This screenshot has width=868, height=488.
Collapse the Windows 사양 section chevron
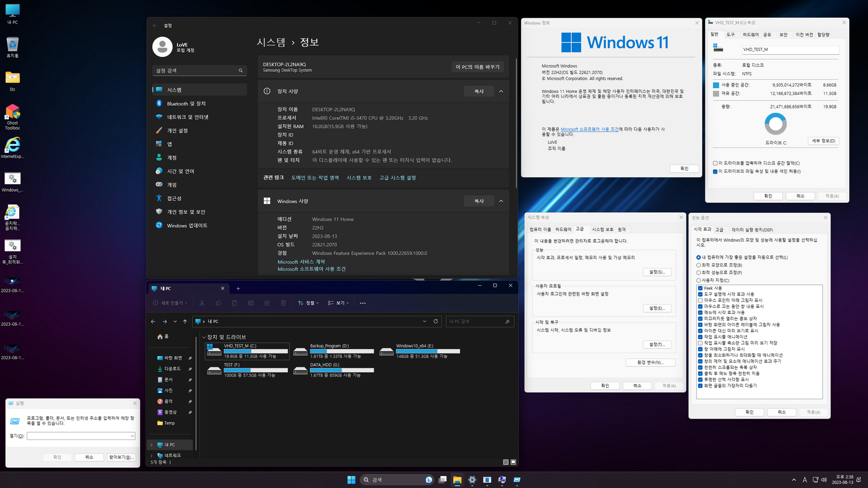point(501,201)
